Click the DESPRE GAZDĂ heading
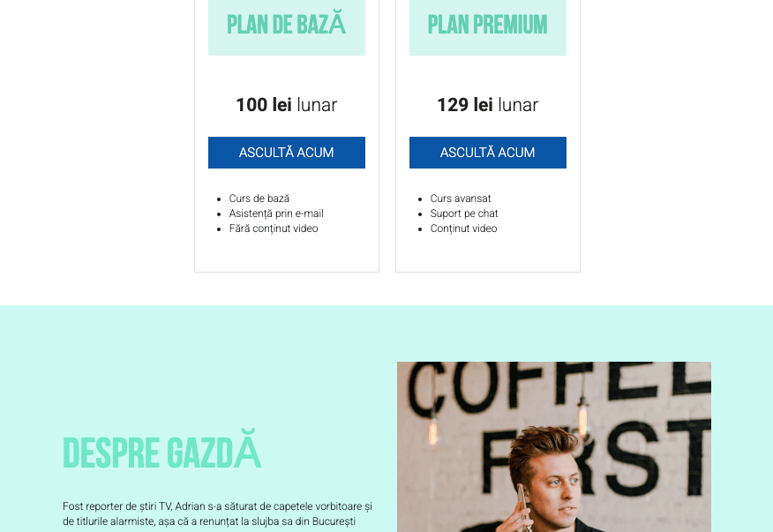The image size is (773, 532). tap(161, 453)
